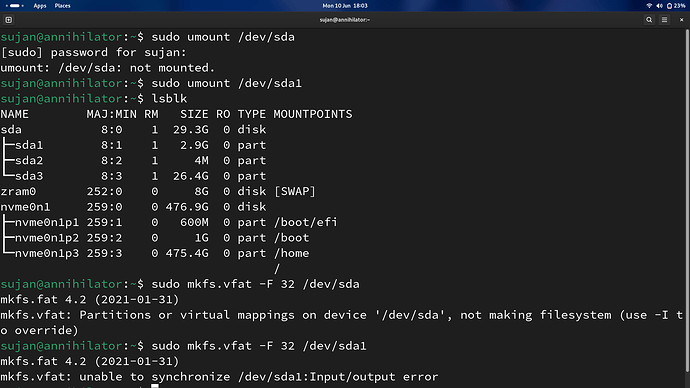
Task: Click the '475.4G' size value
Action: pyautogui.click(x=187, y=253)
